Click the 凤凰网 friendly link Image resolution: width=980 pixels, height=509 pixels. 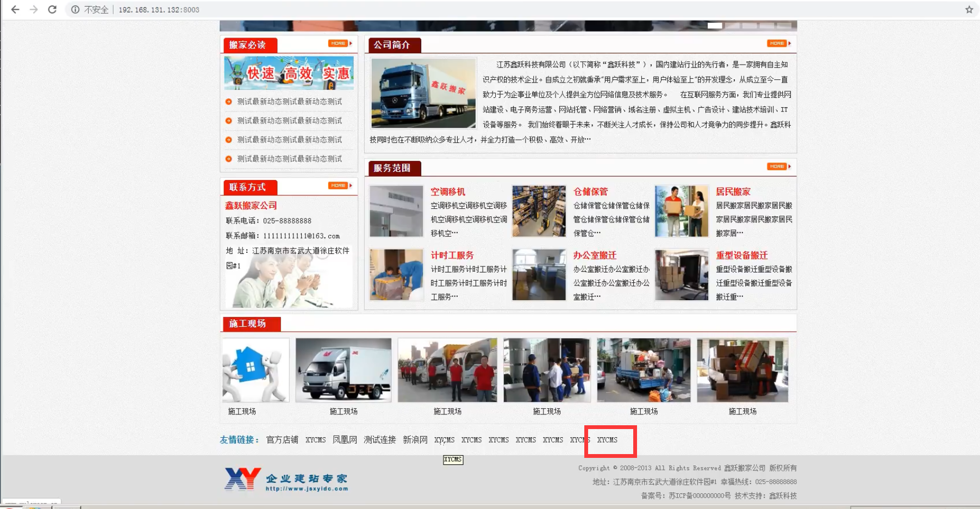click(345, 439)
